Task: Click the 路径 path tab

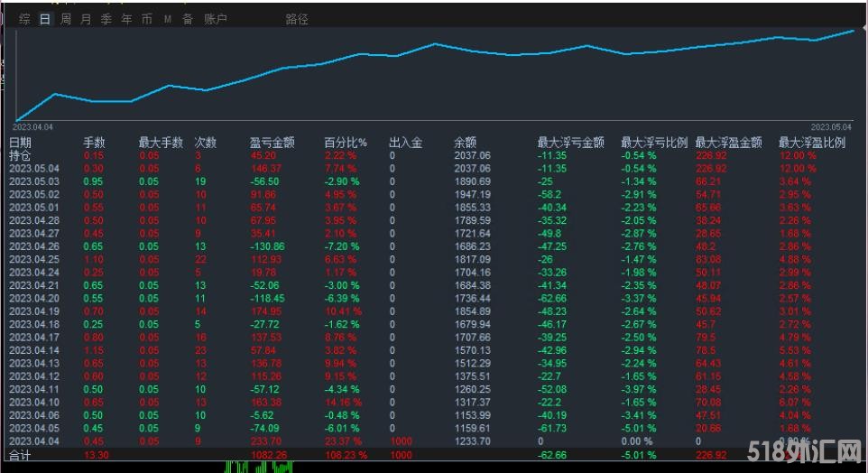Action: [297, 19]
